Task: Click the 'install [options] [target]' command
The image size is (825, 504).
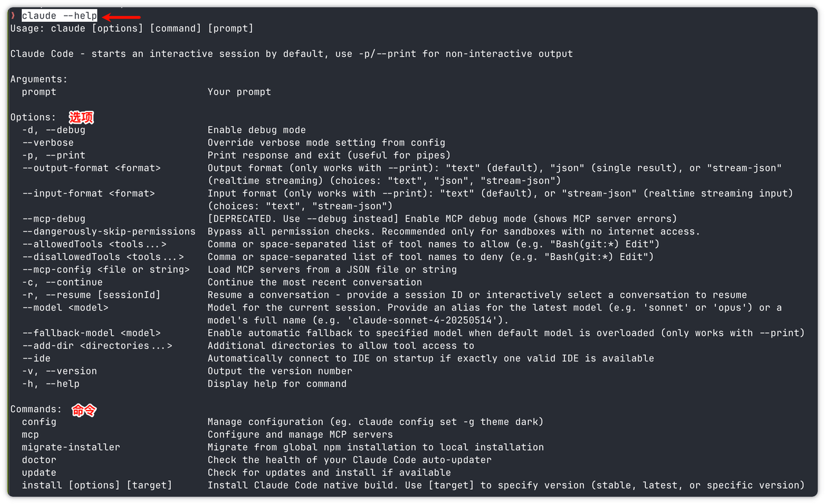Action: pyautogui.click(x=97, y=485)
